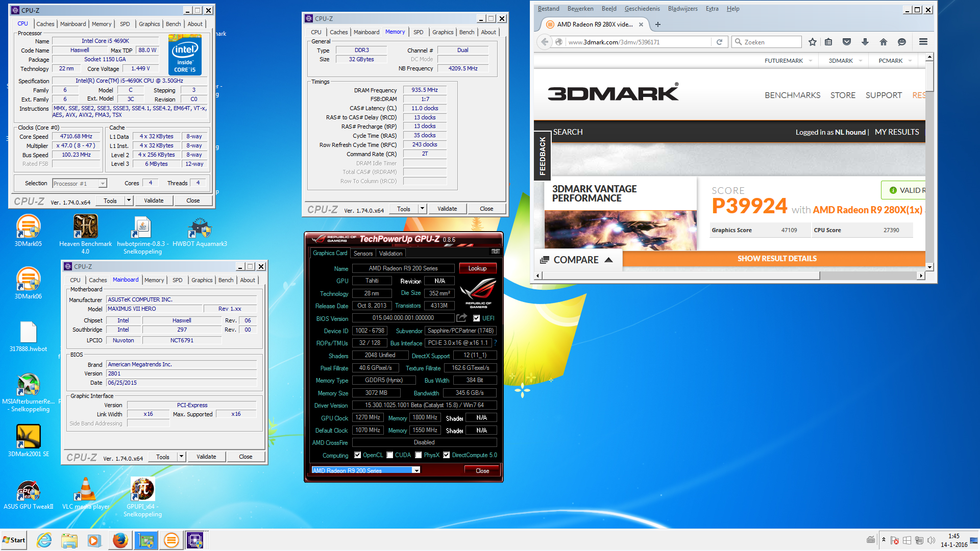Toggle the OpenCL checkbox in GPU-Z
This screenshot has height=551, width=980.
click(358, 455)
